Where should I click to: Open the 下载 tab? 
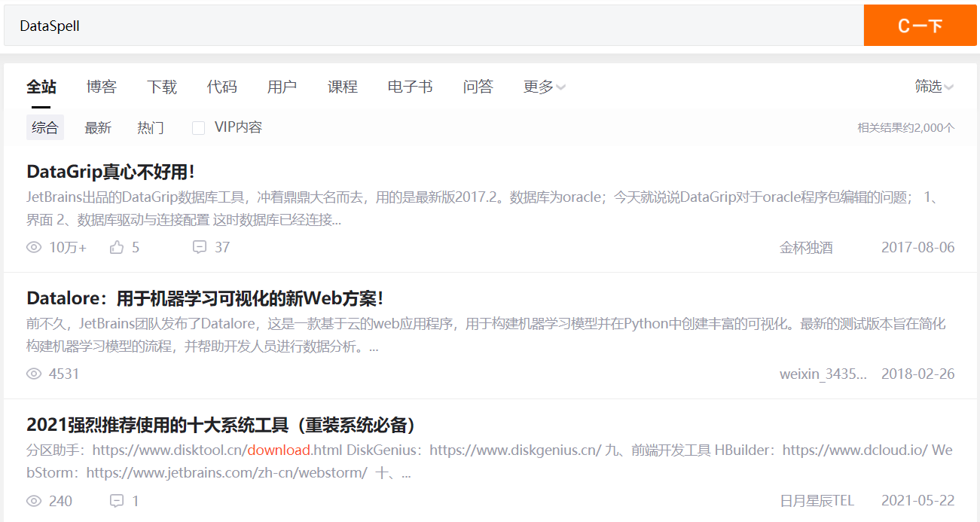(162, 87)
